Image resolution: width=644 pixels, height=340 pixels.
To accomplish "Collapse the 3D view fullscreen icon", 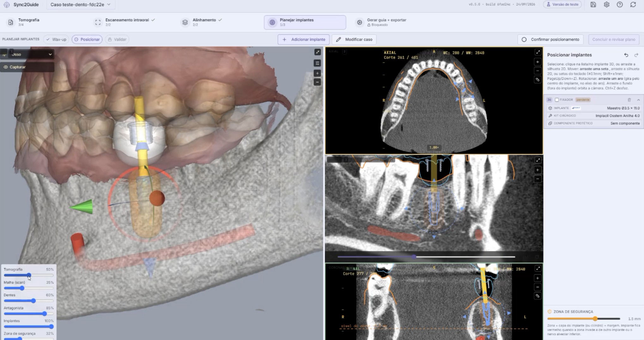I will 317,52.
